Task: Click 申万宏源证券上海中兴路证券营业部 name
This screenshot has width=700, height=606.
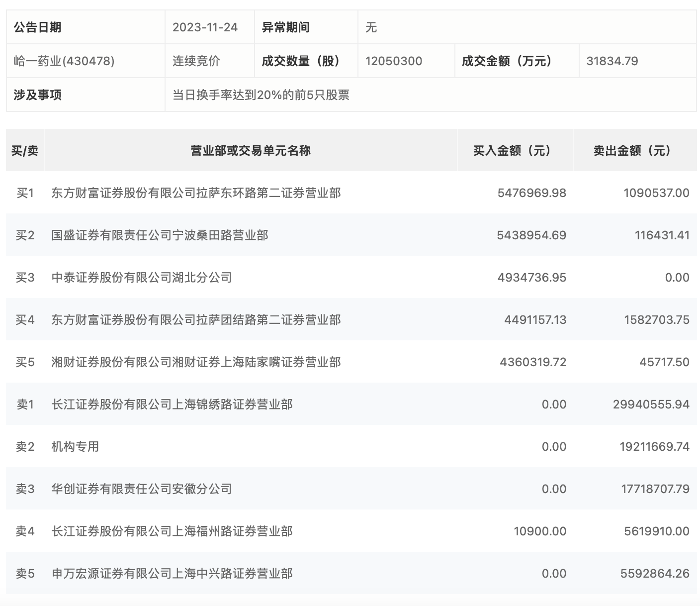Action: point(172,574)
